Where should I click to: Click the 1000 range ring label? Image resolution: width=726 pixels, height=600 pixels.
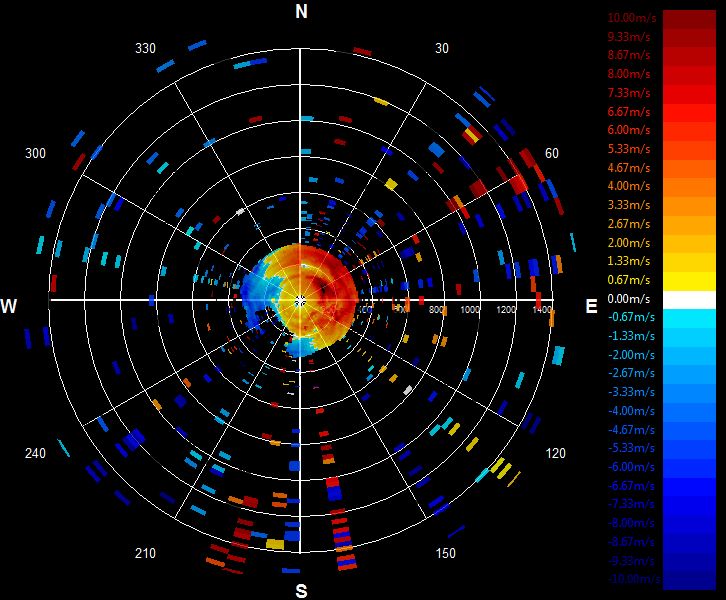click(x=469, y=309)
